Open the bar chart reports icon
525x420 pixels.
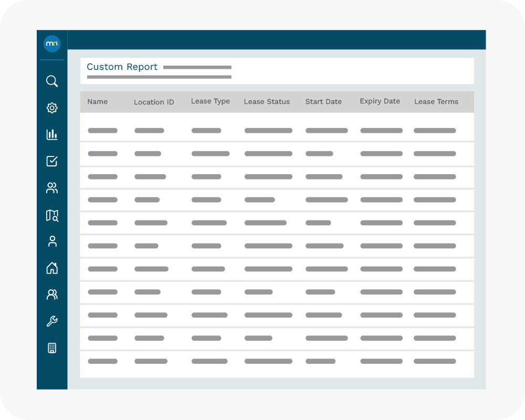pyautogui.click(x=52, y=134)
